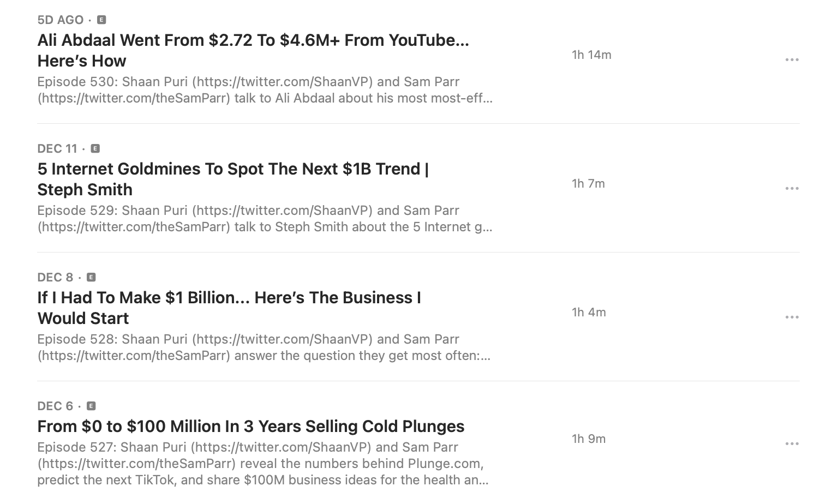Open the 5 Internet Goldmines episode
Image resolution: width=838 pixels, height=504 pixels.
233,179
